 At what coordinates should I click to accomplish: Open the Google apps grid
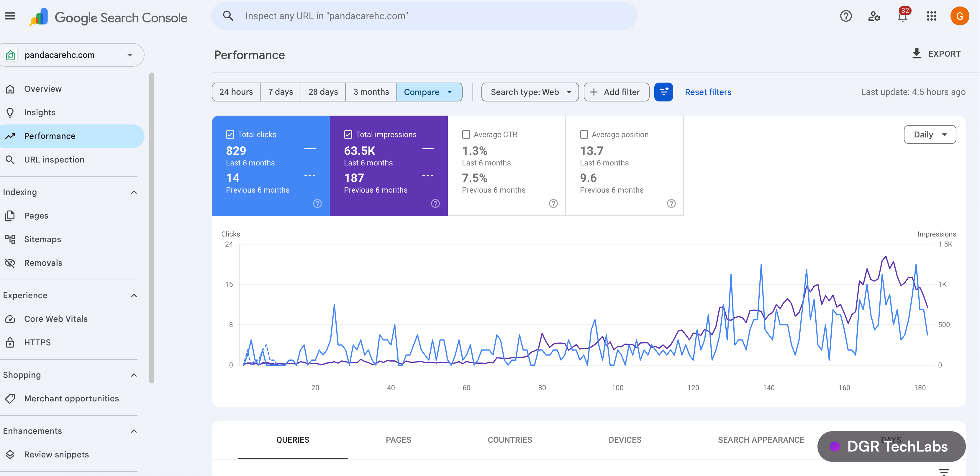click(x=932, y=16)
